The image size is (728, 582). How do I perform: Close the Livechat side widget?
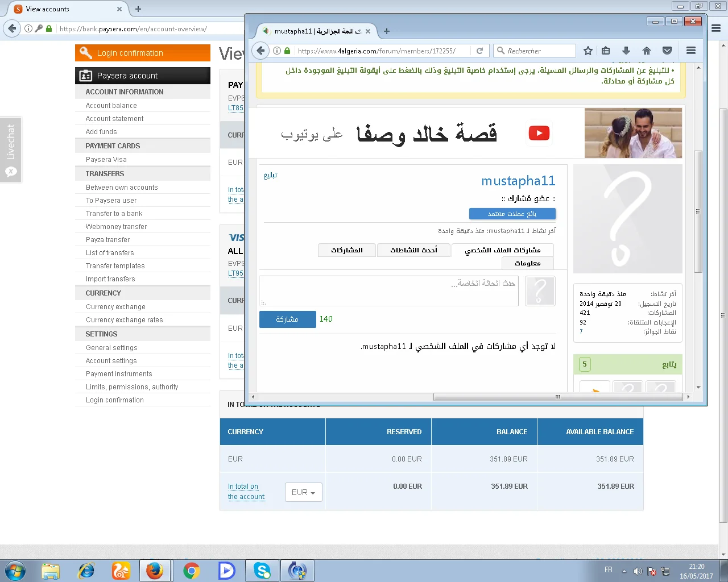pos(11,172)
